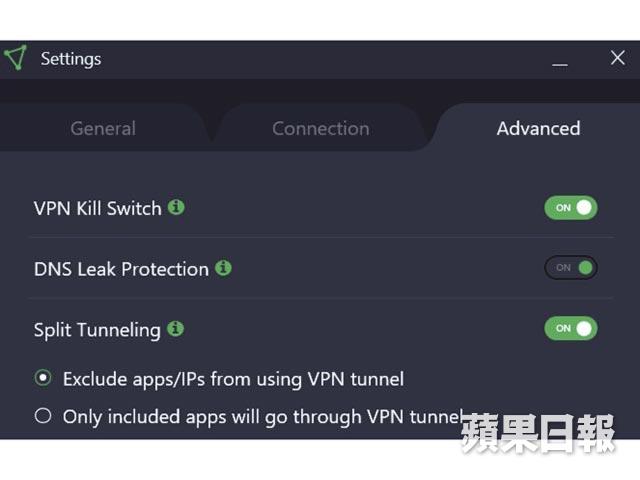Click the 'Exclude apps/IPs from using VPN tunnel' text
This screenshot has height=480, width=640.
point(233,380)
